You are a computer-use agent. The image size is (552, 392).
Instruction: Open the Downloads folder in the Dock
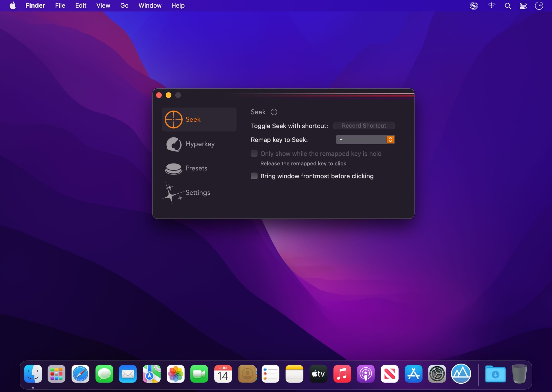click(x=495, y=374)
